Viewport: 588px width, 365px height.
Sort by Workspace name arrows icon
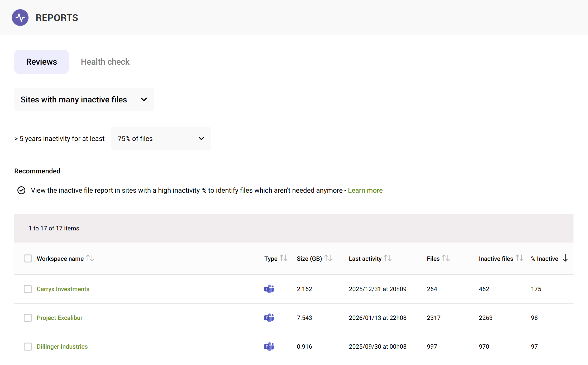point(90,258)
